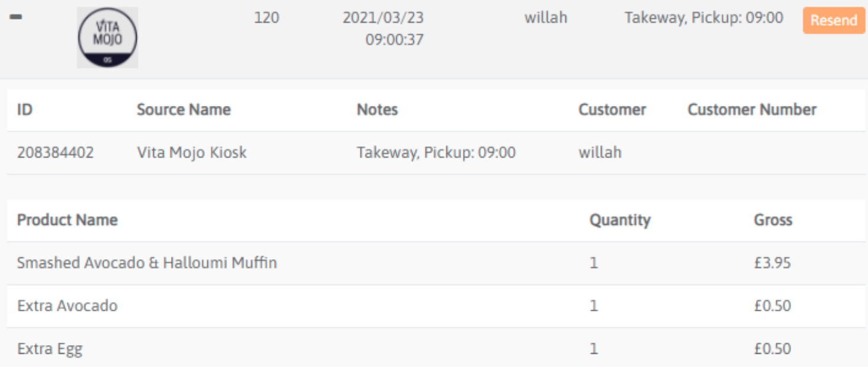Viewport: 868px width, 367px height.
Task: Select the Extra Egg product row
Action: click(50, 349)
